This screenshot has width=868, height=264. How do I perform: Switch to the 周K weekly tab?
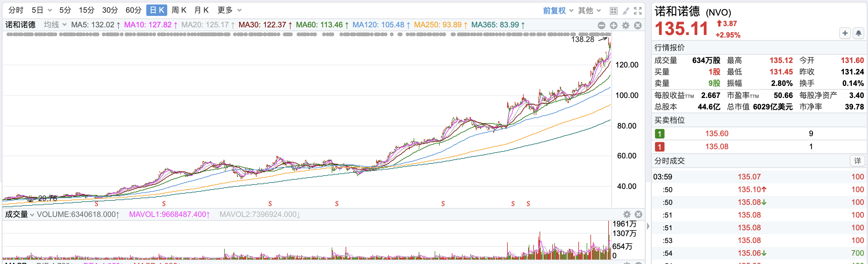pyautogui.click(x=179, y=10)
